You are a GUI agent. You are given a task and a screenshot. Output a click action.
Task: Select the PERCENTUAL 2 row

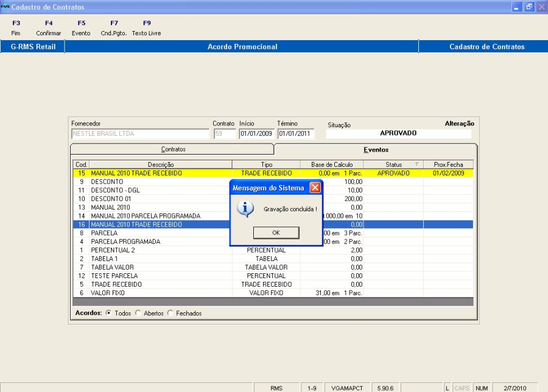(x=273, y=250)
